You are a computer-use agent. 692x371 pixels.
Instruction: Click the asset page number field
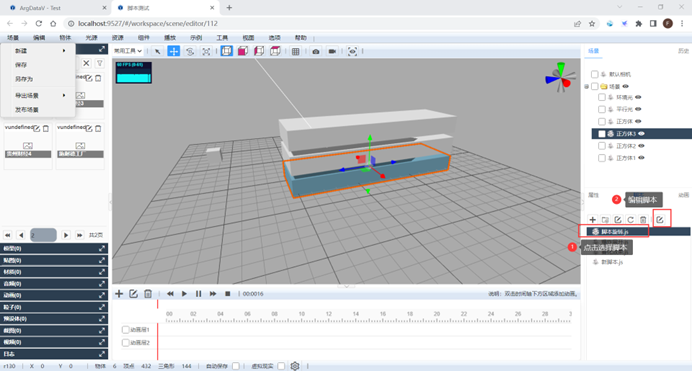43,235
